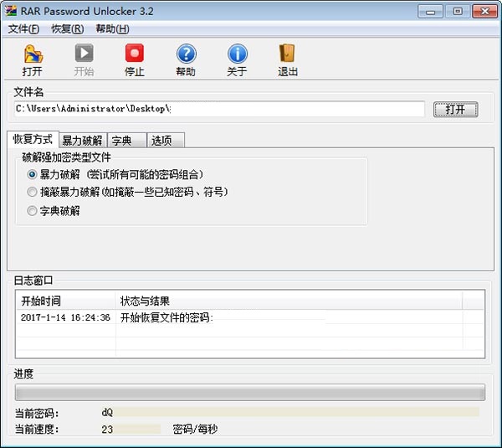Screen dimensions: 502x448
Task: Open the 文件(F) menu
Action: click(x=23, y=29)
